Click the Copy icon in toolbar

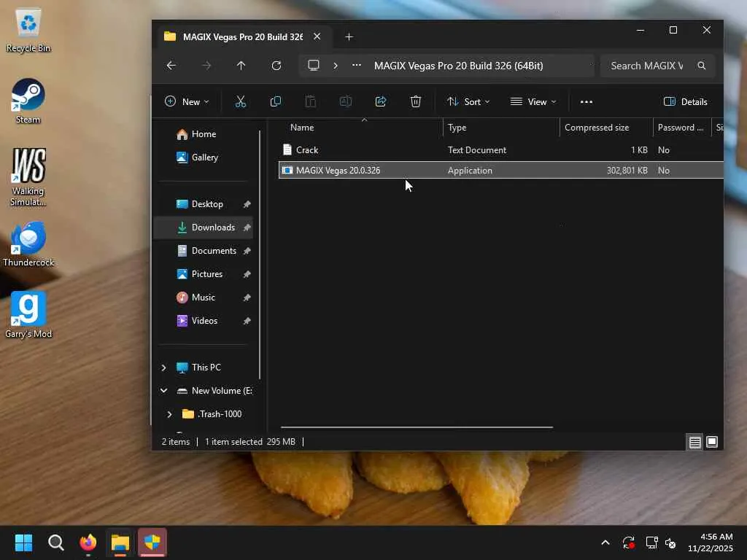(275, 101)
